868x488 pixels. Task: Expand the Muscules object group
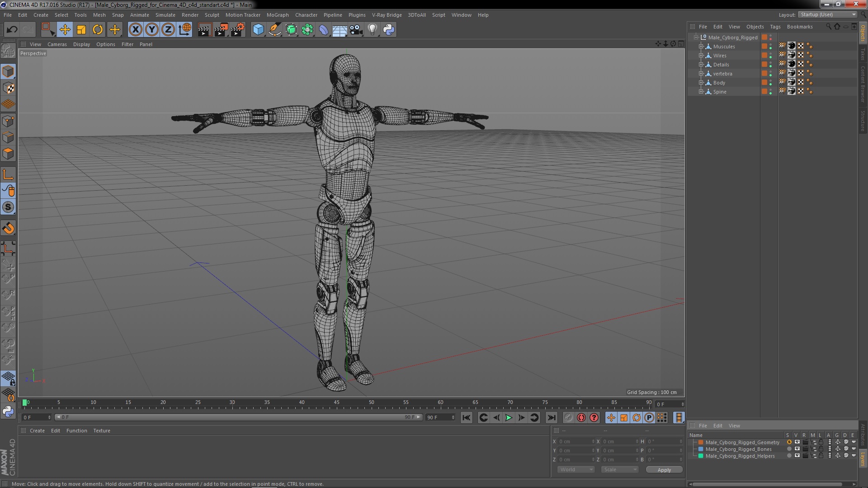701,47
